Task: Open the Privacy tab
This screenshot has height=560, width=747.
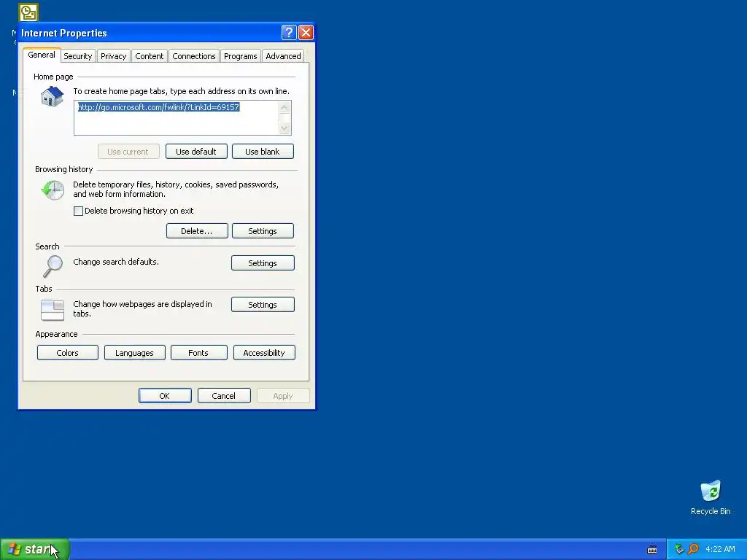Action: pos(113,56)
